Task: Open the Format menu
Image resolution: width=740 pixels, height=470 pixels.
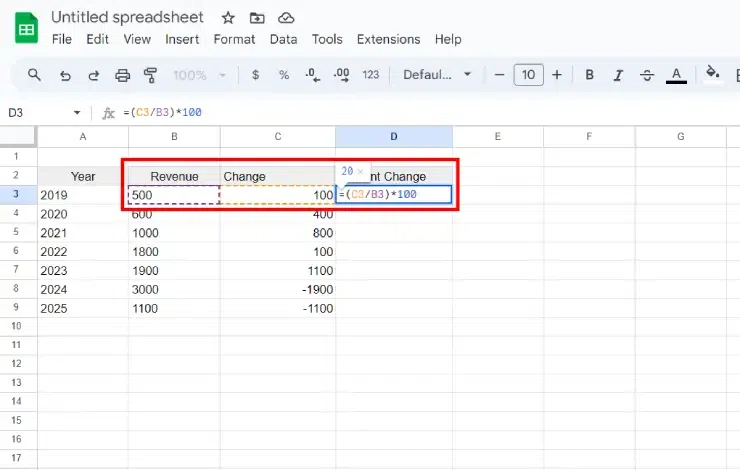Action: click(x=234, y=39)
